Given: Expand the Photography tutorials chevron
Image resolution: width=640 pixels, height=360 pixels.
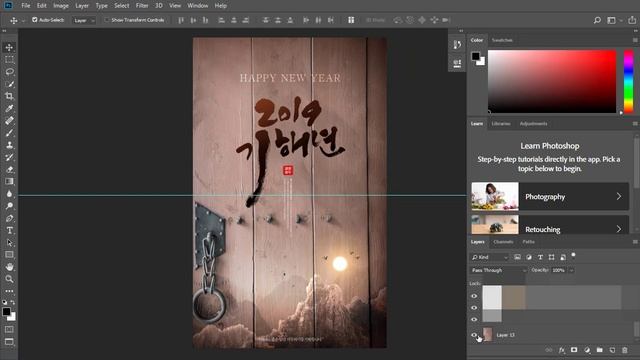Looking at the screenshot, I should pyautogui.click(x=619, y=196).
